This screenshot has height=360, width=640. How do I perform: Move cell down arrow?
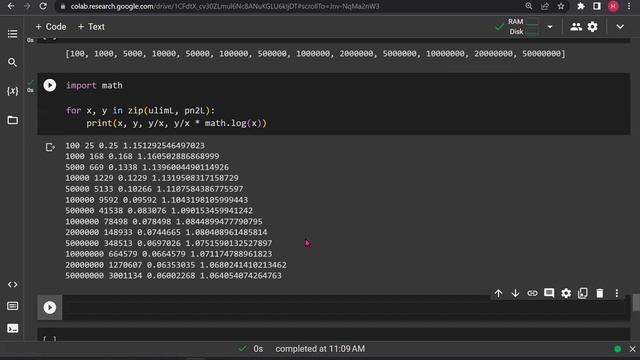[515, 293]
